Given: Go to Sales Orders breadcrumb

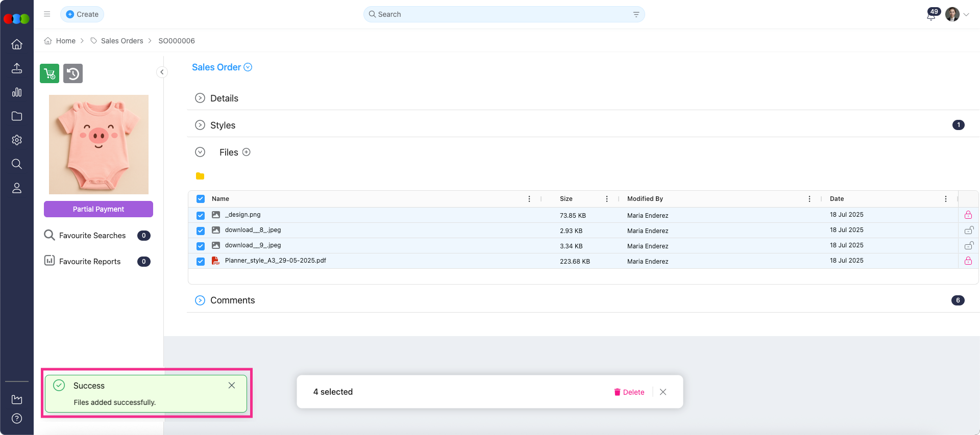Looking at the screenshot, I should 122,41.
